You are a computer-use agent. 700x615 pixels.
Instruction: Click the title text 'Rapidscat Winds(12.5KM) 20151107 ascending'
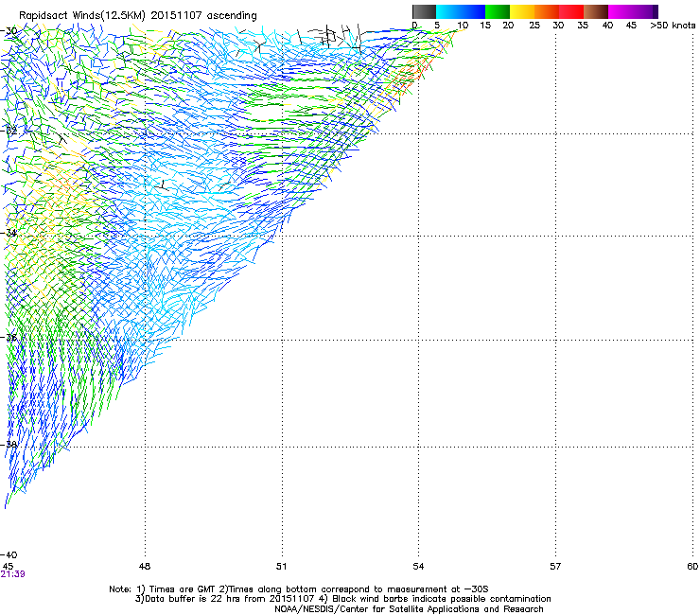click(138, 16)
